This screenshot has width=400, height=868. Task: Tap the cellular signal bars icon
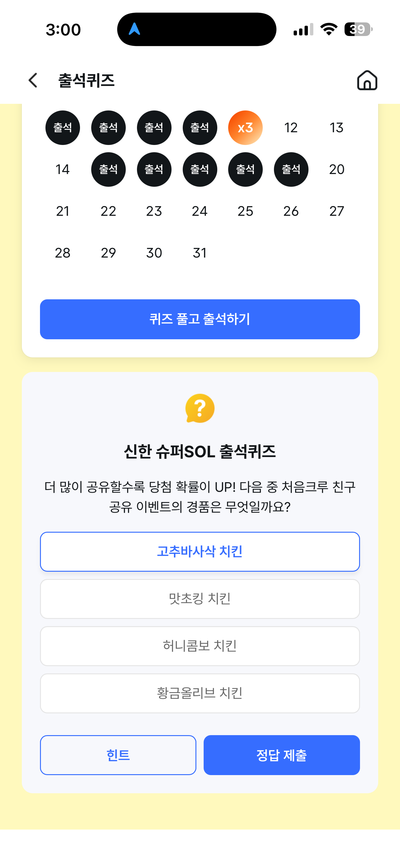pos(303,29)
